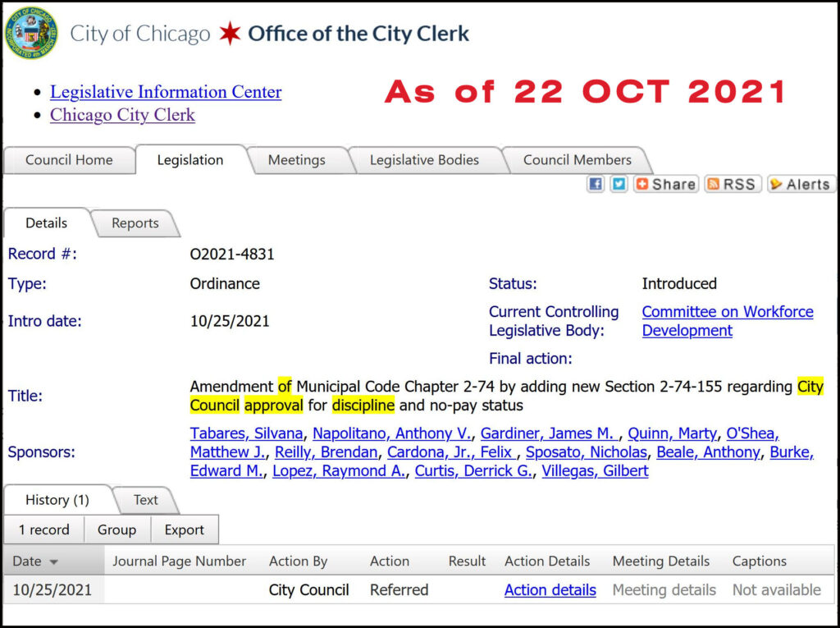Open the Legislative Information Center link
This screenshot has height=628, width=840.
click(x=166, y=92)
